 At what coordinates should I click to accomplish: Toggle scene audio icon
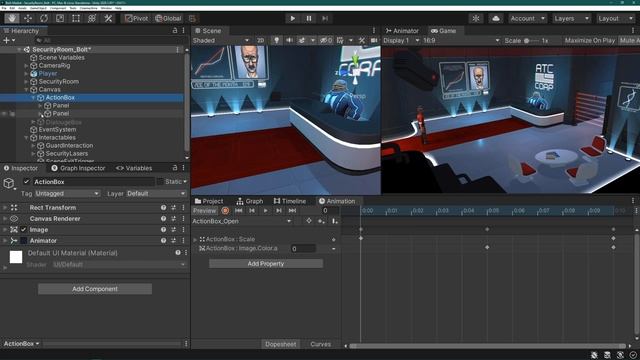[289, 40]
